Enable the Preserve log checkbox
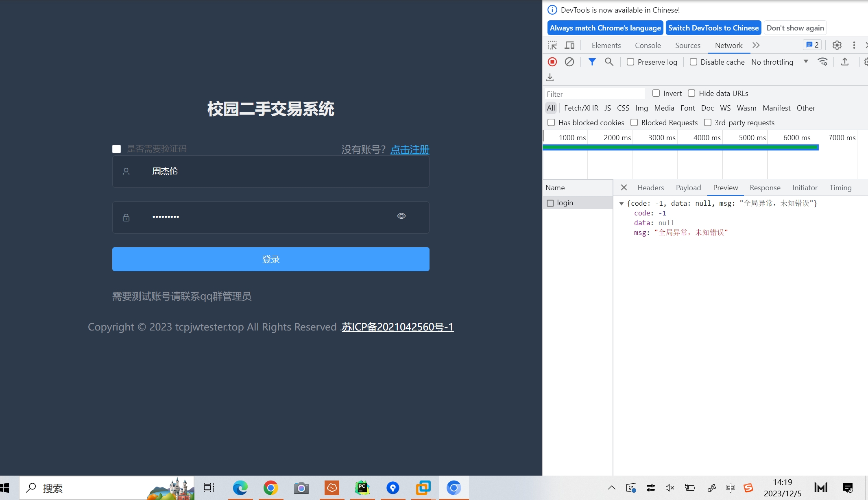 tap(630, 62)
